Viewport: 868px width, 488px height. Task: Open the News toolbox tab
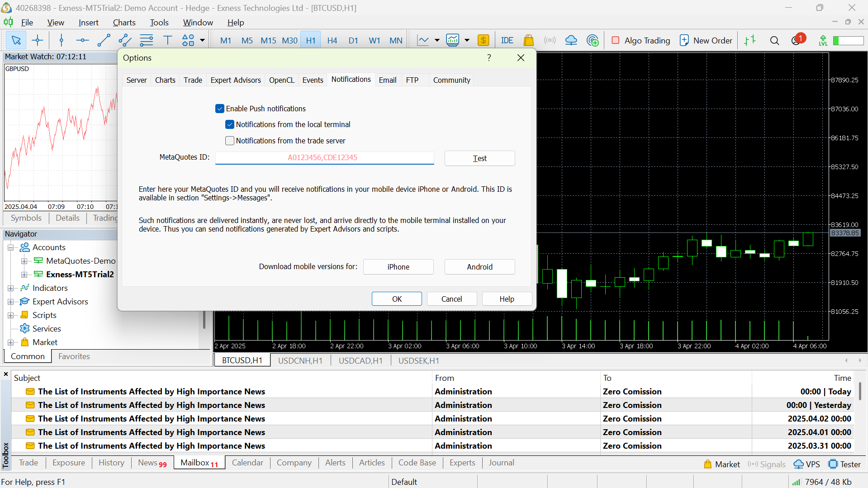point(152,463)
